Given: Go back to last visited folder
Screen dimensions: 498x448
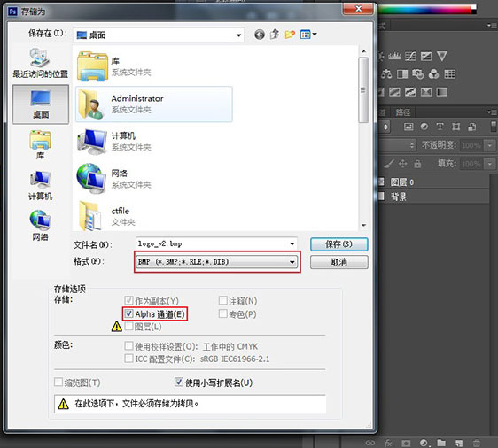Looking at the screenshot, I should coord(260,35).
